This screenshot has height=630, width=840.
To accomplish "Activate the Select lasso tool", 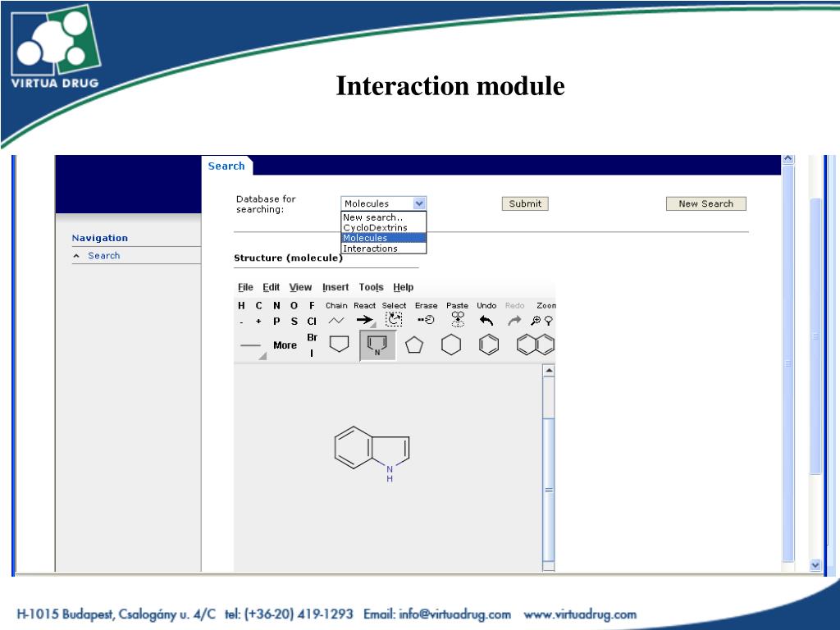I will [395, 320].
